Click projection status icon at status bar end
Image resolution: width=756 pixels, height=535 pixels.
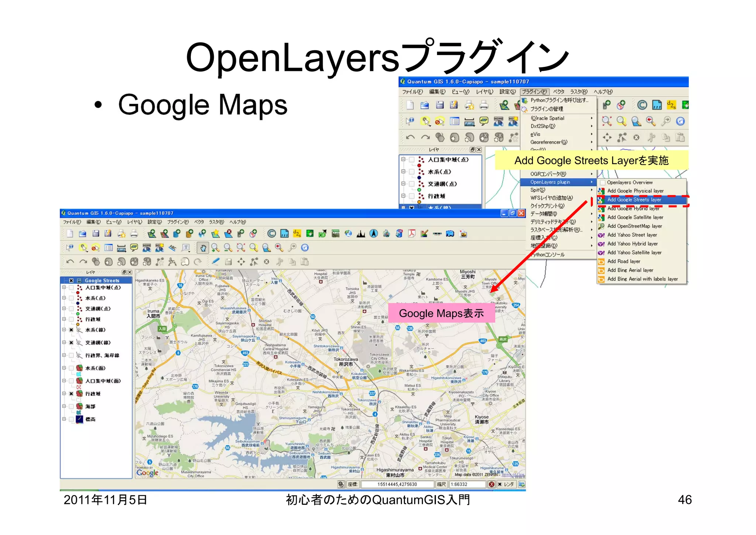(x=522, y=484)
